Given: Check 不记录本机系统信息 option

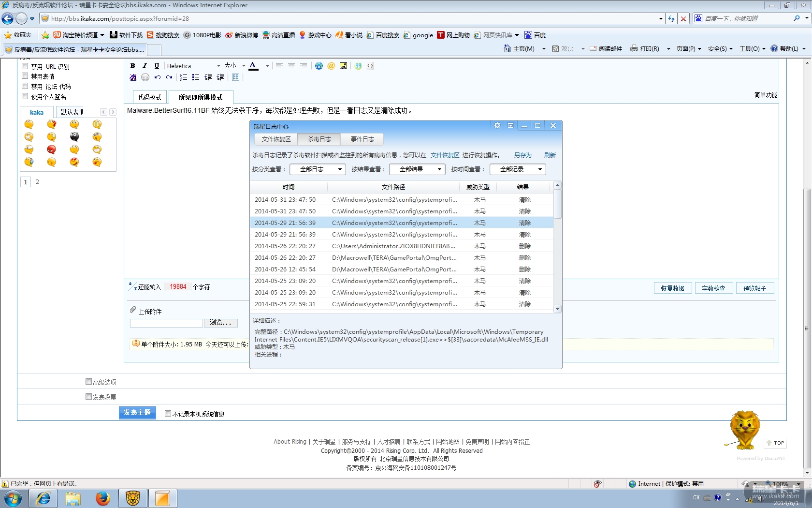Looking at the screenshot, I should [168, 414].
